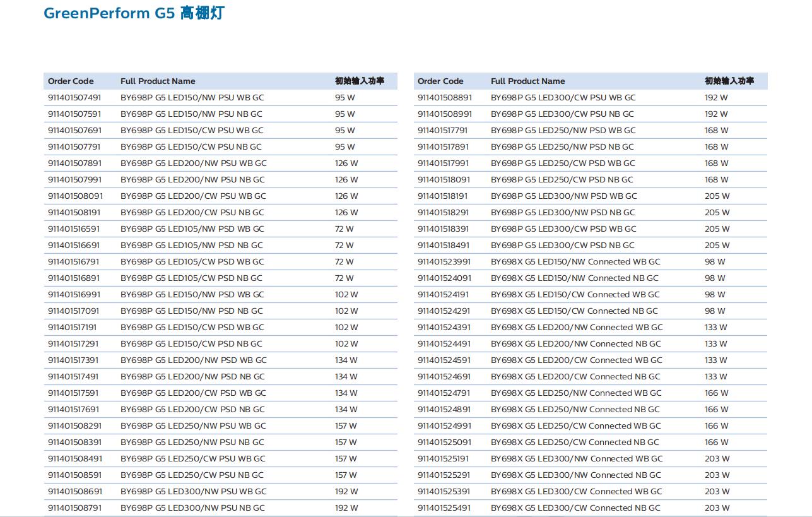Screen dimensions: 812x517
Task: Select order code 911401517791
Action: click(443, 131)
